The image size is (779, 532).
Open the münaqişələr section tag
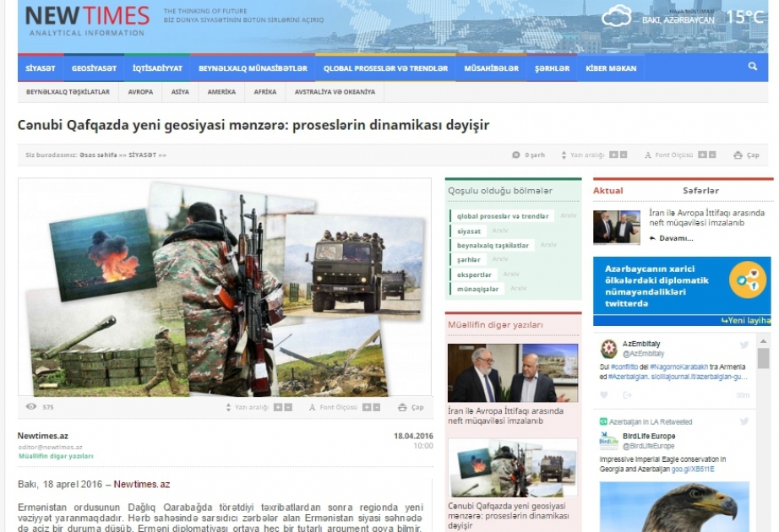pyautogui.click(x=477, y=289)
